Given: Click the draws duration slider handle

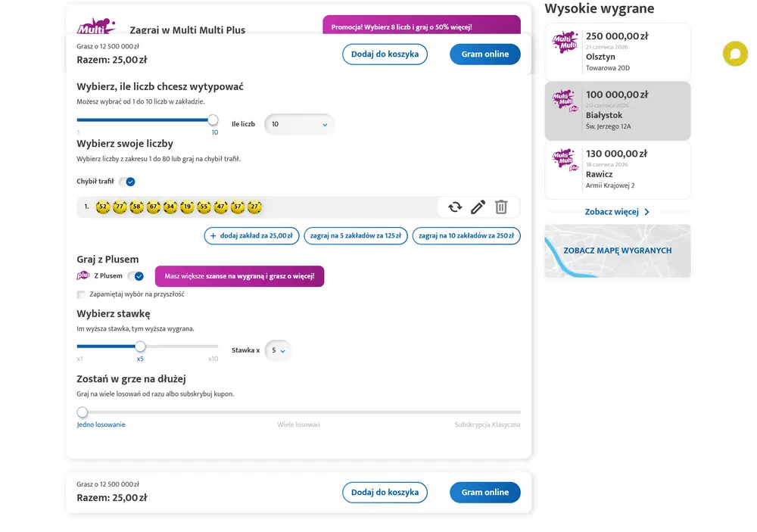Looking at the screenshot, I should [83, 412].
